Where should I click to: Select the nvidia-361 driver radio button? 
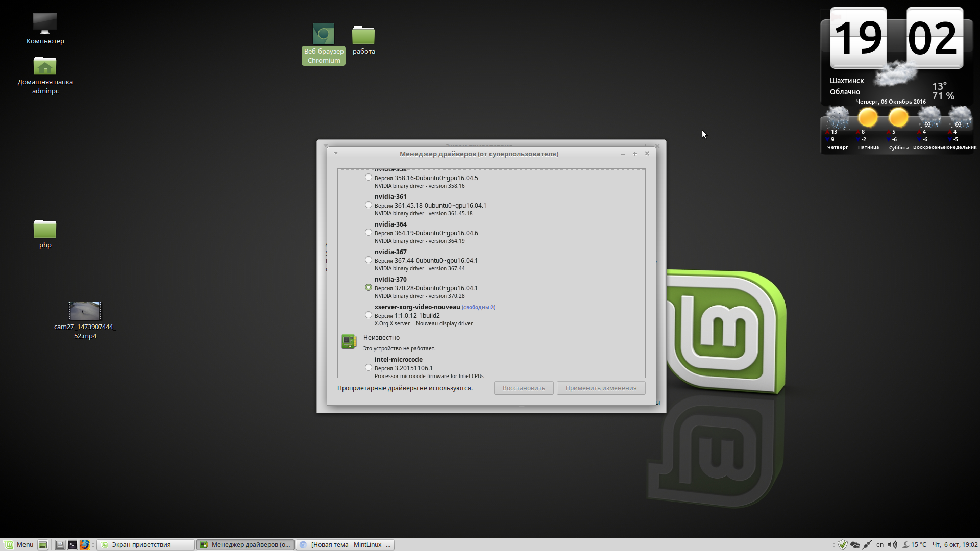pyautogui.click(x=369, y=205)
